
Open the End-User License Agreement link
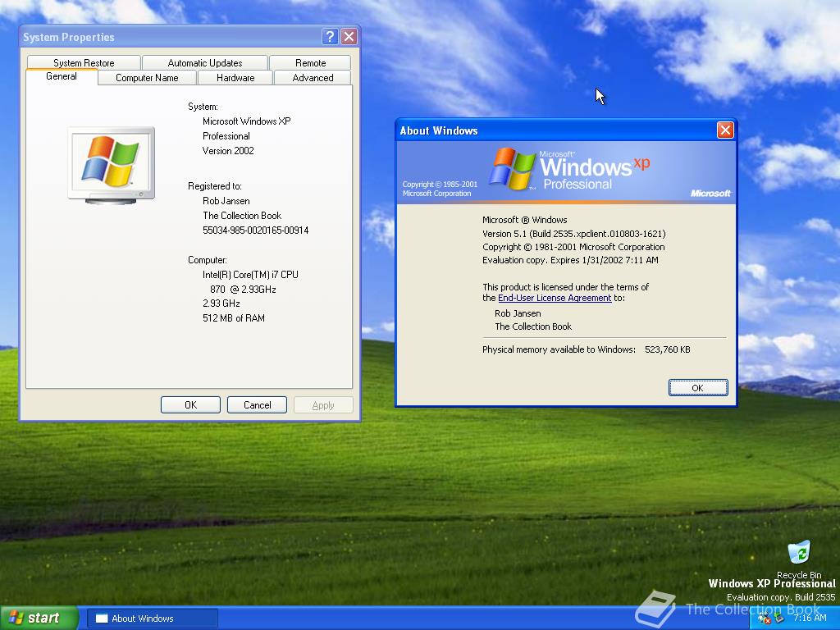(x=555, y=298)
